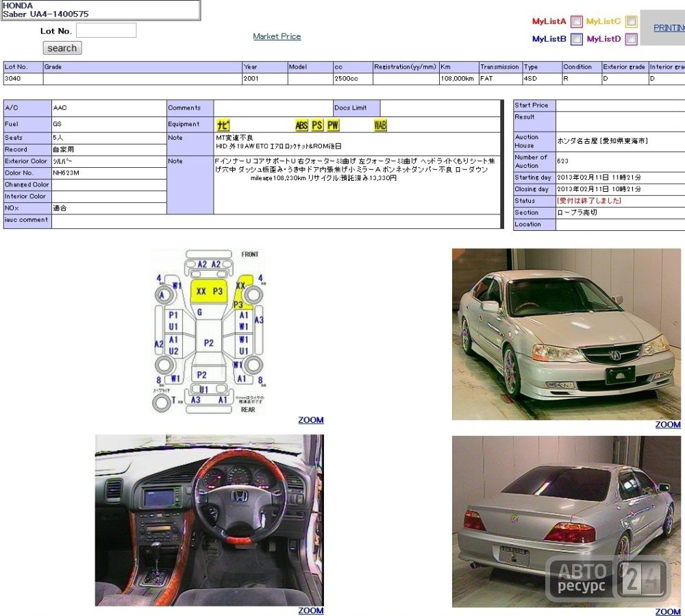The width and height of the screenshot is (685, 616).
Task: Click the search button
Action: (x=62, y=48)
